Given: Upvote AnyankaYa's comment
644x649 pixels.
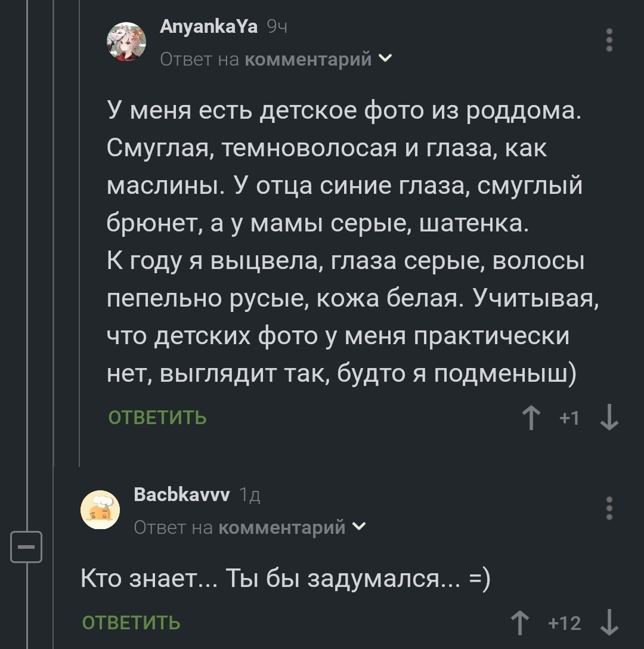Looking at the screenshot, I should click(531, 418).
